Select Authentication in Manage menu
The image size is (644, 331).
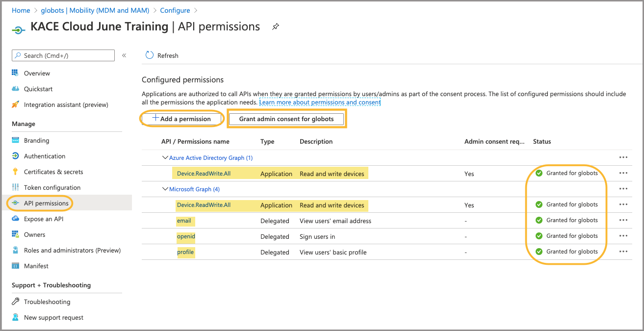(45, 156)
